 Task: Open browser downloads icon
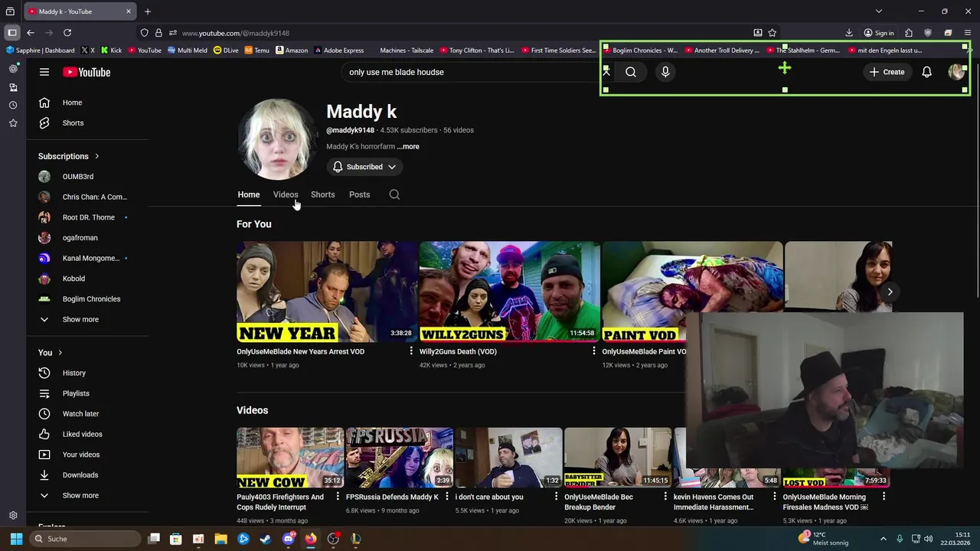click(849, 33)
